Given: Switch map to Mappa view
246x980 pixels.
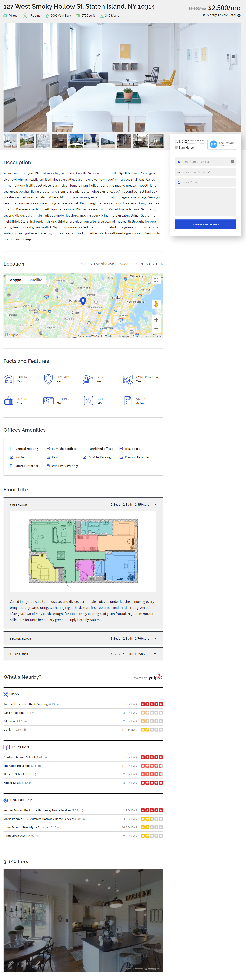Looking at the screenshot, I should point(15,280).
